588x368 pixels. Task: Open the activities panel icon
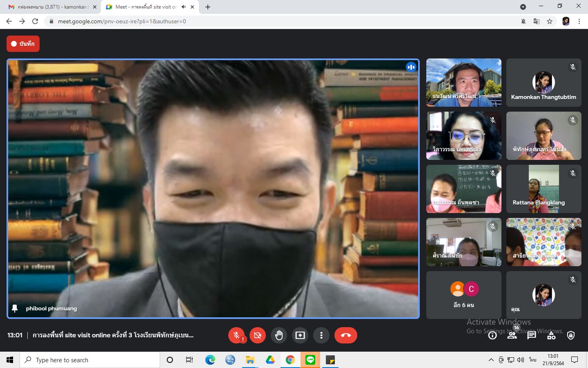[551, 335]
